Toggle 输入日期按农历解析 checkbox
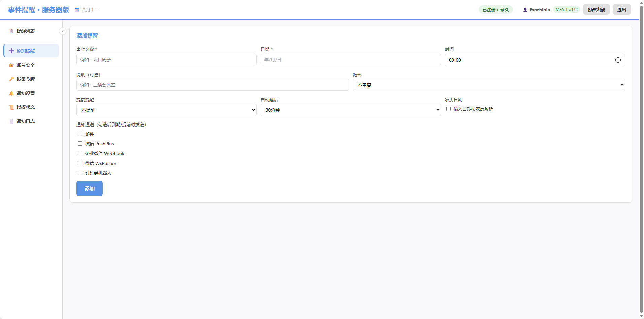This screenshot has height=319, width=644. [x=448, y=109]
